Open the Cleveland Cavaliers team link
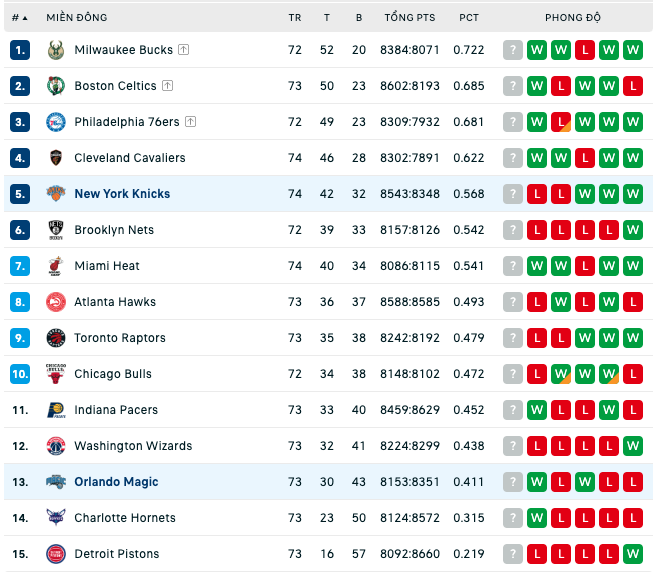Screen dimensions: 658x578 tap(130, 158)
